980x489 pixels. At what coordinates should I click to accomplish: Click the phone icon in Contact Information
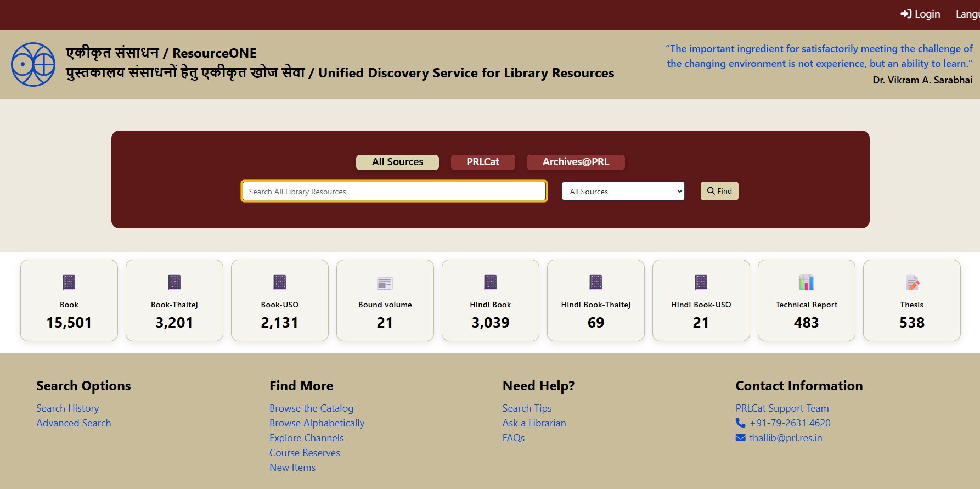pyautogui.click(x=741, y=423)
